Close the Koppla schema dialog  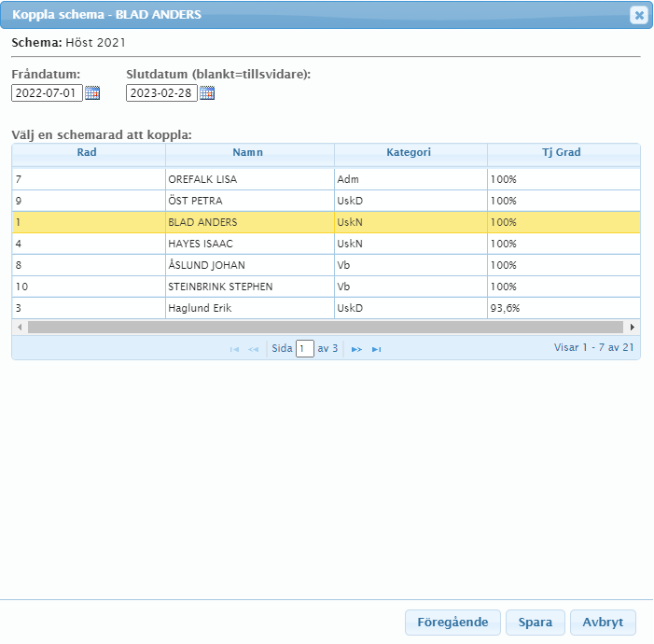click(638, 15)
